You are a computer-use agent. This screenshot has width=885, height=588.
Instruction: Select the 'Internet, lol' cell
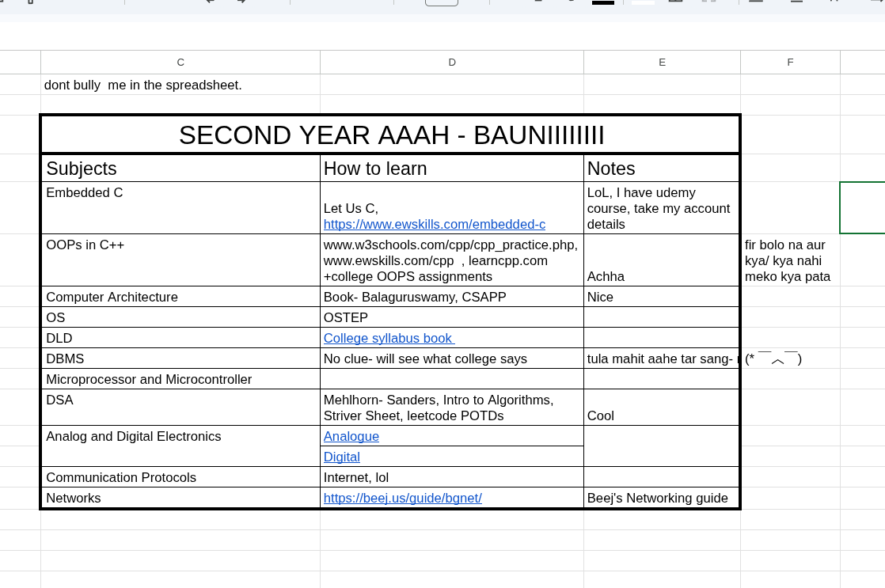[452, 477]
